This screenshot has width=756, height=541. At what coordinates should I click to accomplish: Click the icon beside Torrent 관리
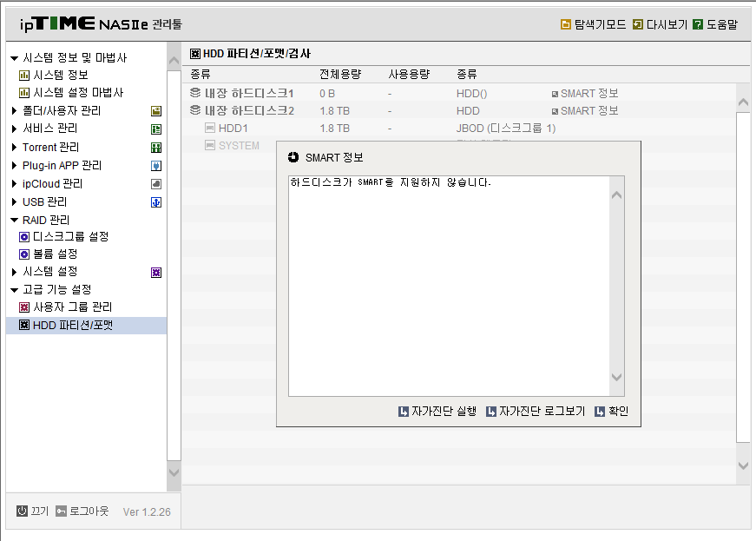click(x=156, y=148)
